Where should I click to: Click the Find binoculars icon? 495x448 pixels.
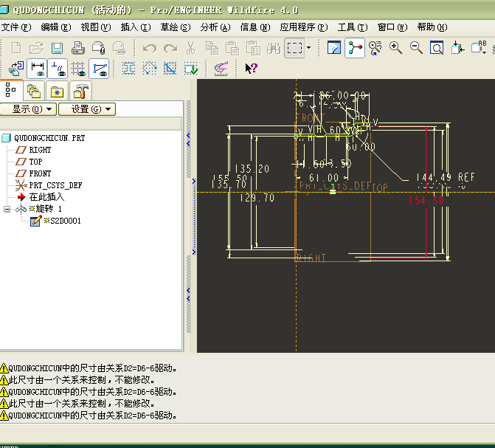coord(274,48)
